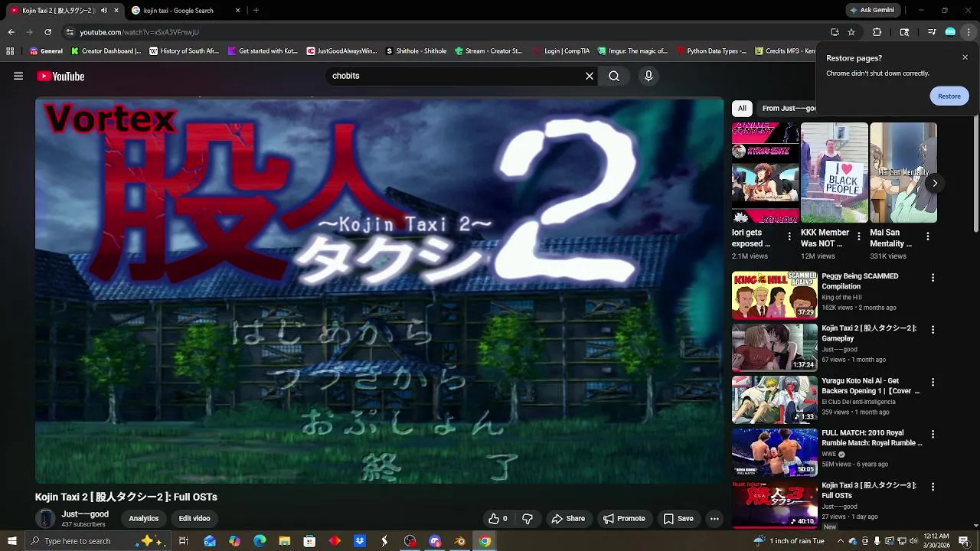Screen dimensions: 980x551
Task: Open weather widget 1 inch of rain
Action: pos(789,541)
